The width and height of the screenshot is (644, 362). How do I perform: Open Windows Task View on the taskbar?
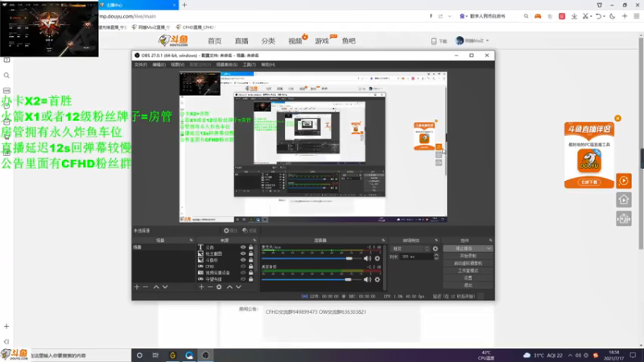155,356
